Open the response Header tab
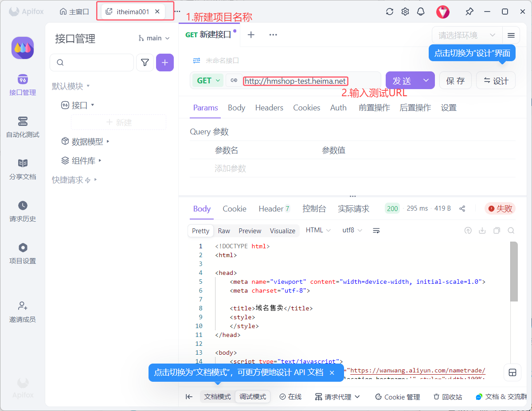The width and height of the screenshot is (532, 411). point(274,209)
